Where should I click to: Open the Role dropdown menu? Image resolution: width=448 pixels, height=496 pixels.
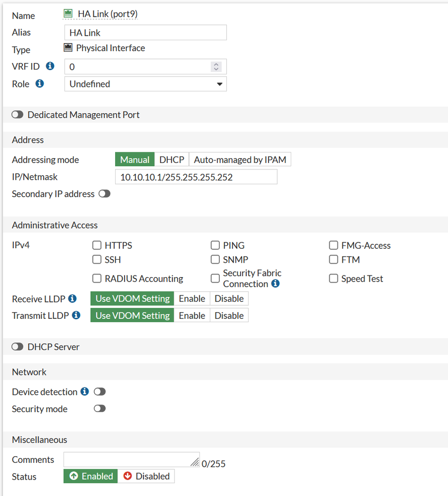(x=145, y=84)
